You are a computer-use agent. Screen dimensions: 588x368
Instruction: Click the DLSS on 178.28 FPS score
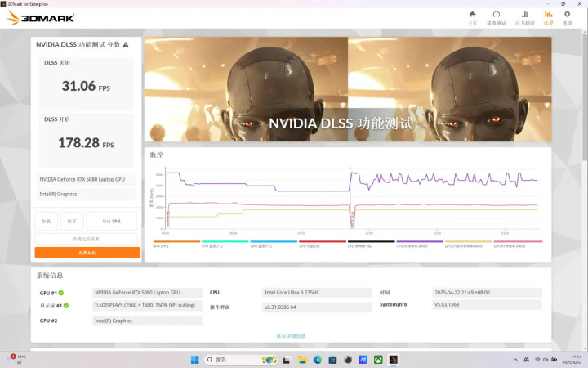point(86,142)
